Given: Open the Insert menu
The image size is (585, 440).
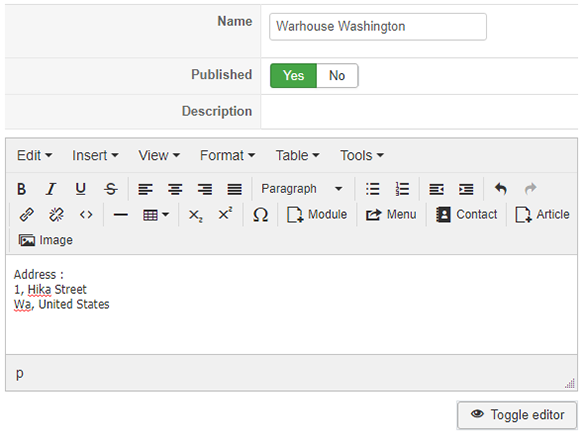Looking at the screenshot, I should point(95,156).
